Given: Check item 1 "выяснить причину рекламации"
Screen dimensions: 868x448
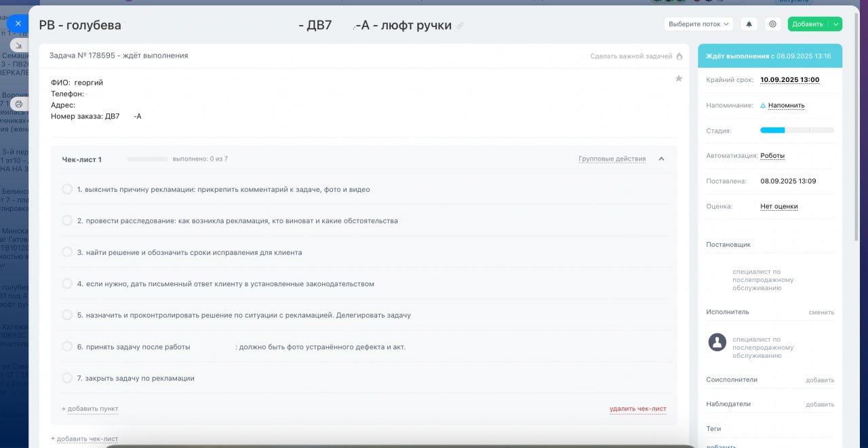Looking at the screenshot, I should point(67,189).
